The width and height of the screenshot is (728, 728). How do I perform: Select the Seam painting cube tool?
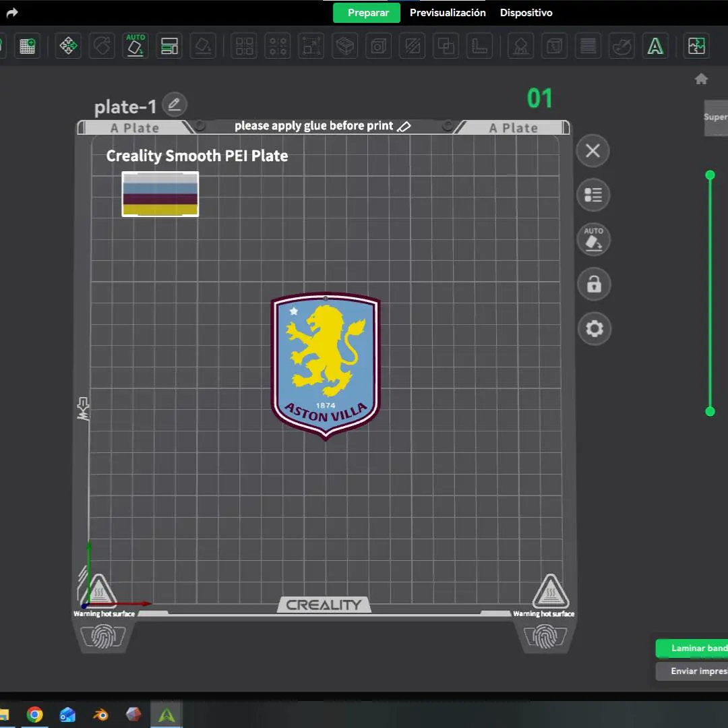(554, 46)
